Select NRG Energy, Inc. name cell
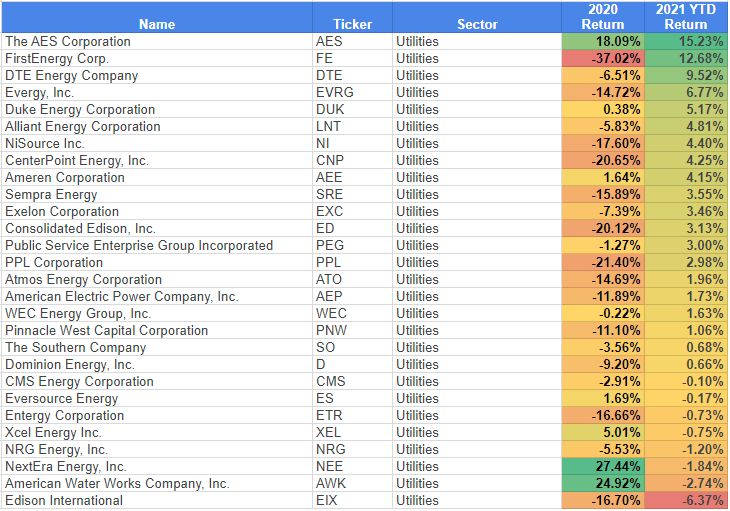 [x=157, y=450]
